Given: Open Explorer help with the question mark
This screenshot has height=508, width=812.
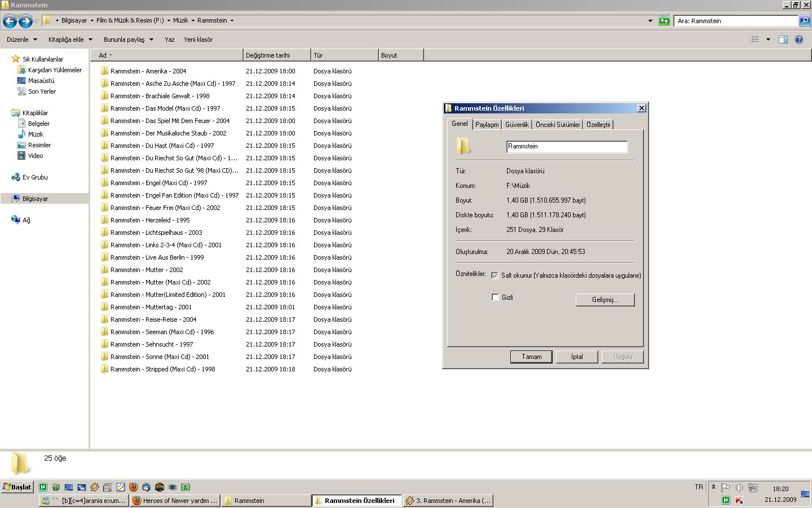Looking at the screenshot, I should [798, 40].
